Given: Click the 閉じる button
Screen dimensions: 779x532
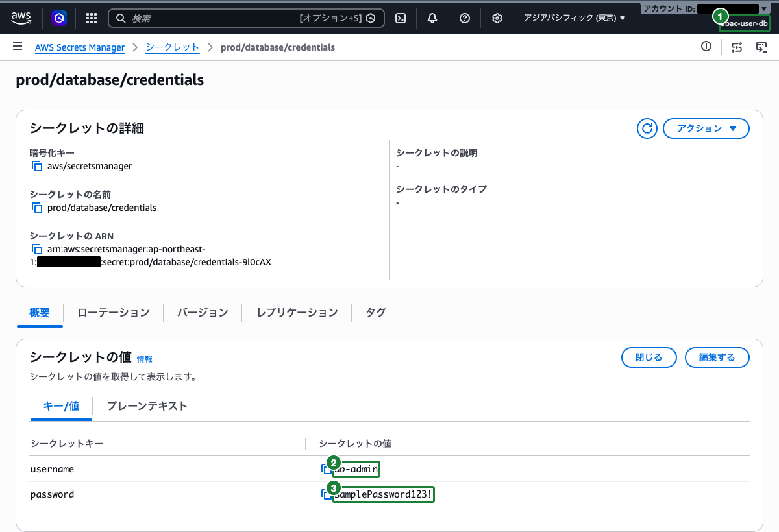Looking at the screenshot, I should coord(649,357).
